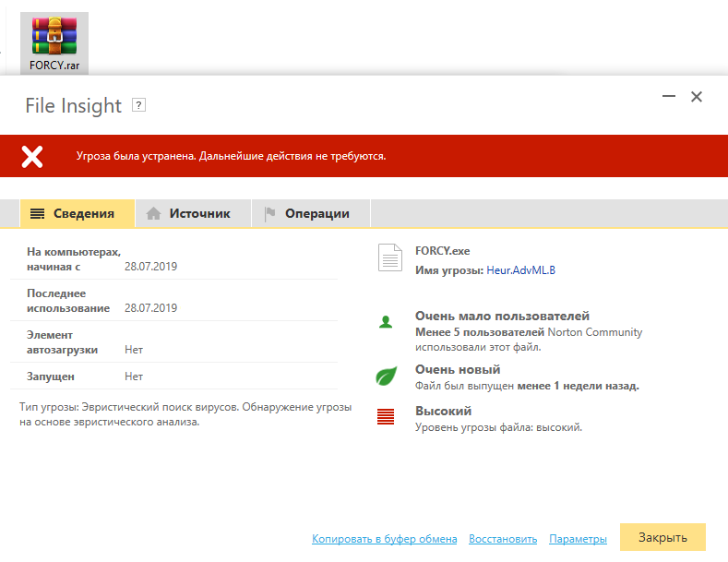Viewport: 728px width, 562px height.
Task: Click the green leaf 'very new' icon
Action: (386, 376)
